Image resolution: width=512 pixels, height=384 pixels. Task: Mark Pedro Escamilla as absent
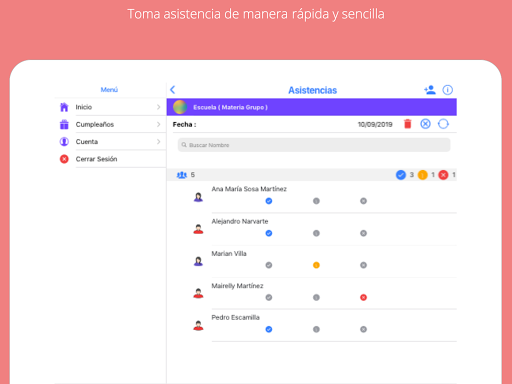coord(363,329)
